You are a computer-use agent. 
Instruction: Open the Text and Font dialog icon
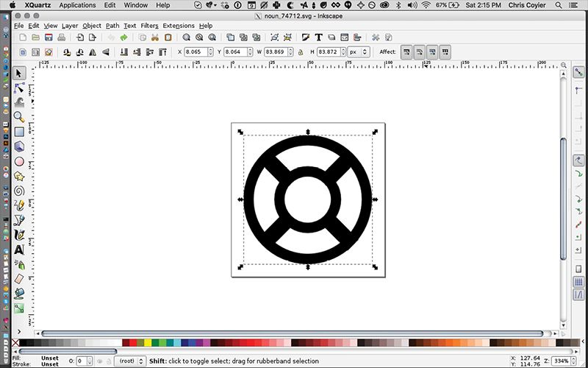(x=320, y=38)
